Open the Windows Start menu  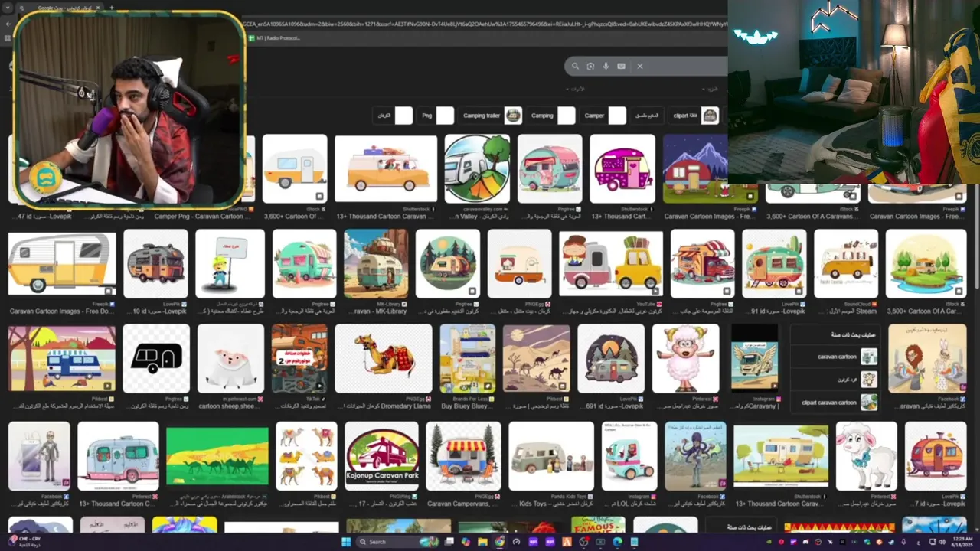pos(345,542)
